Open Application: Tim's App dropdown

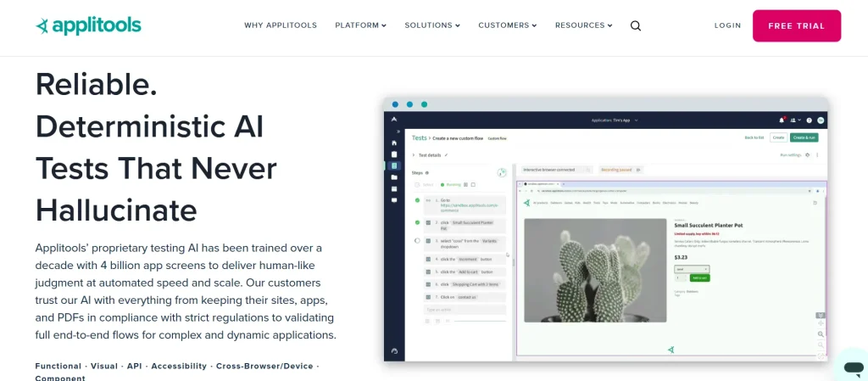pos(615,120)
